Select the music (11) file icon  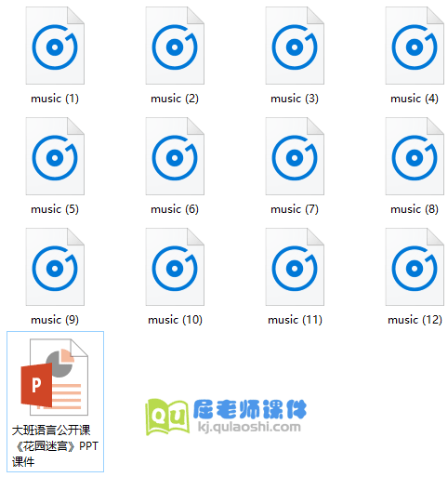point(295,267)
